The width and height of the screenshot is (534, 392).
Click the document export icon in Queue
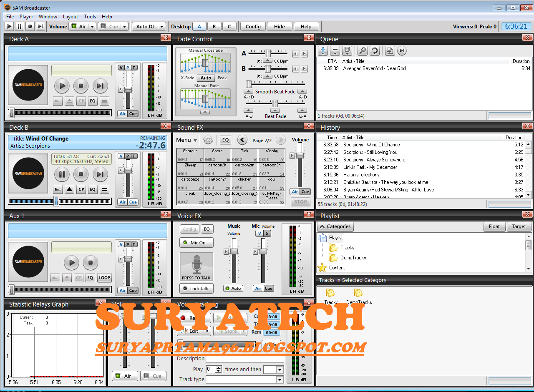[390, 51]
